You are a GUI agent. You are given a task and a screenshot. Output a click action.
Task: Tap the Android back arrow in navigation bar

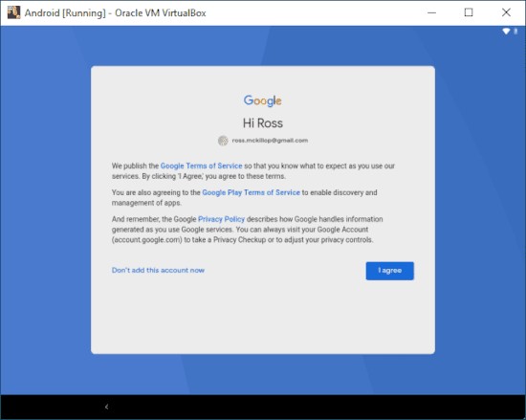[x=107, y=407]
